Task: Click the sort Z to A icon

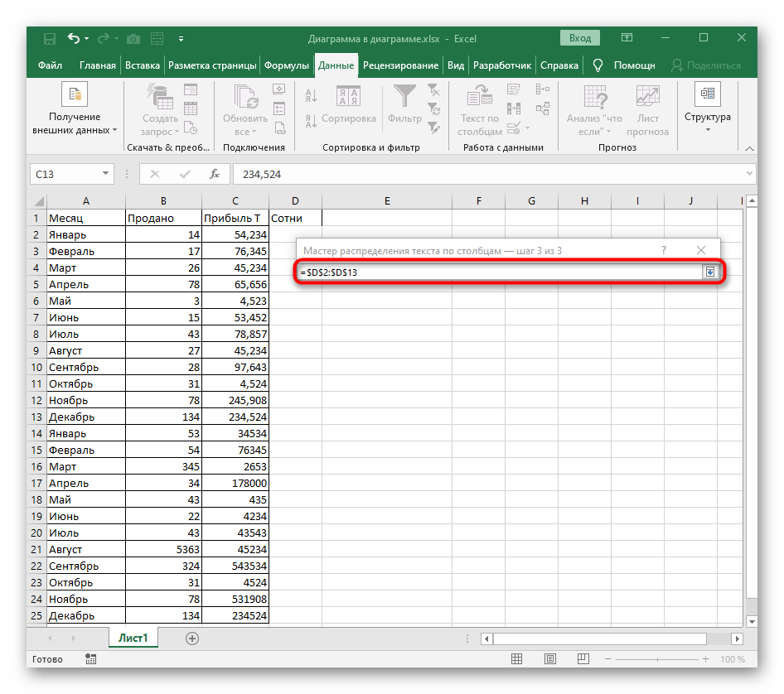Action: [311, 120]
